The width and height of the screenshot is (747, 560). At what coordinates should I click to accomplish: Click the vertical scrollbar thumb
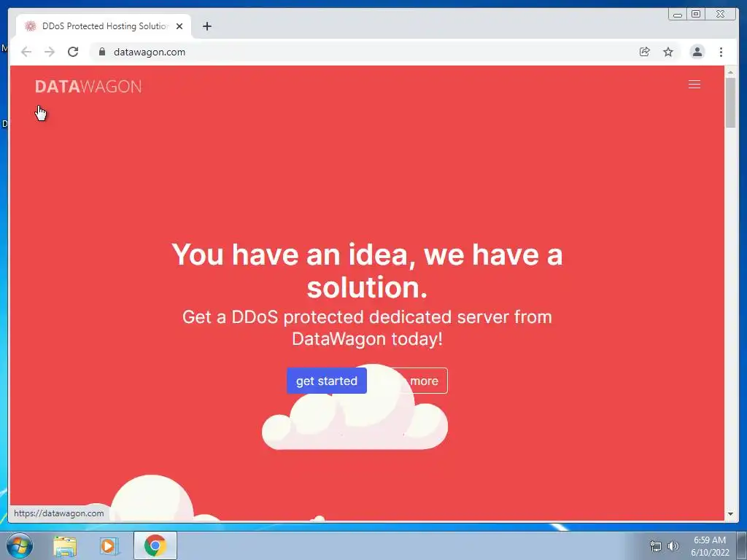pos(730,102)
